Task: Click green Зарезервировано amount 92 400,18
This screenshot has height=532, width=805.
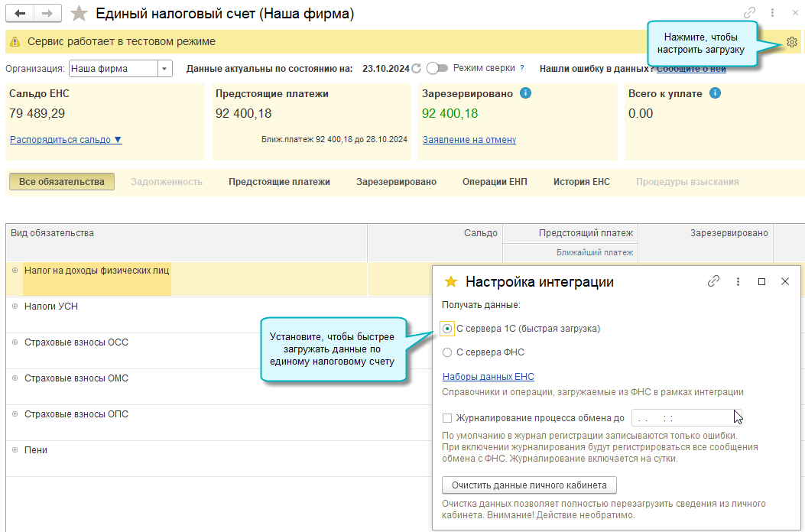Action: point(450,113)
